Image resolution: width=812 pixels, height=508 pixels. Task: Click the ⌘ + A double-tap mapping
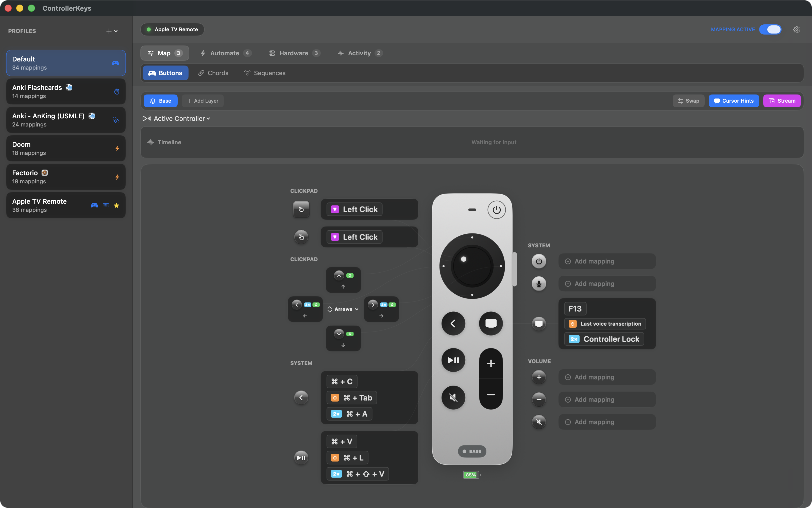coord(349,414)
